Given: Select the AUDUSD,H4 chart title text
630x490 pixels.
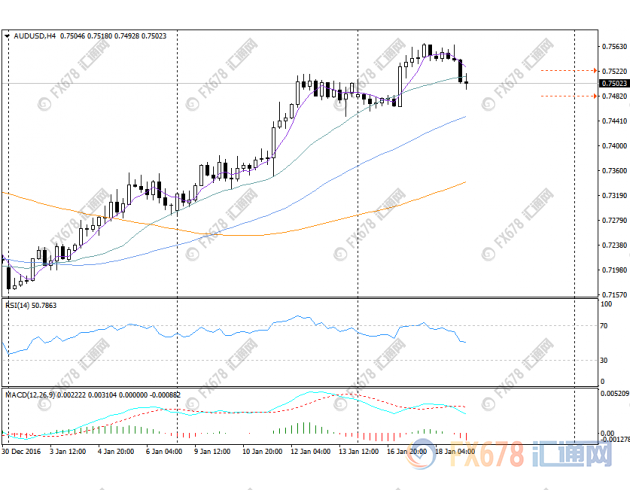Looking at the screenshot, I should (x=36, y=36).
